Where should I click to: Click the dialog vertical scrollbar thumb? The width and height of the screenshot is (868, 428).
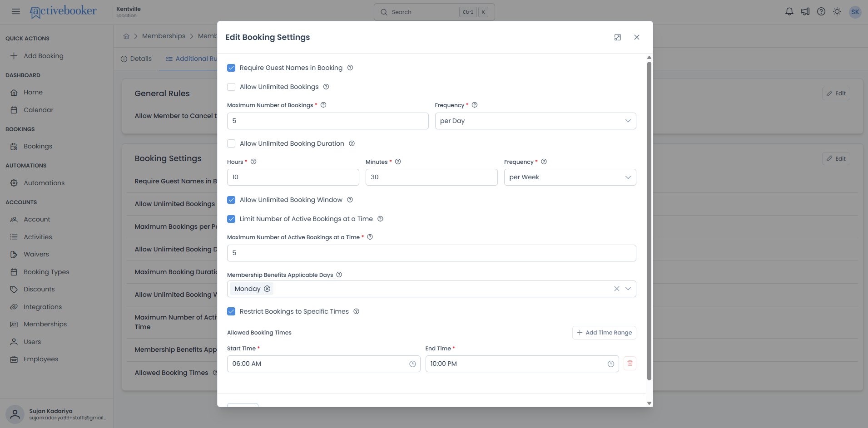point(649,221)
